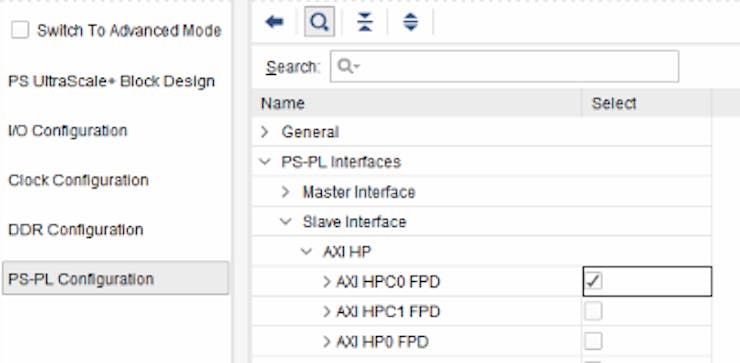Select the AXI HP0 FPD label
Viewport: 740px width, 363px height.
pos(382,342)
